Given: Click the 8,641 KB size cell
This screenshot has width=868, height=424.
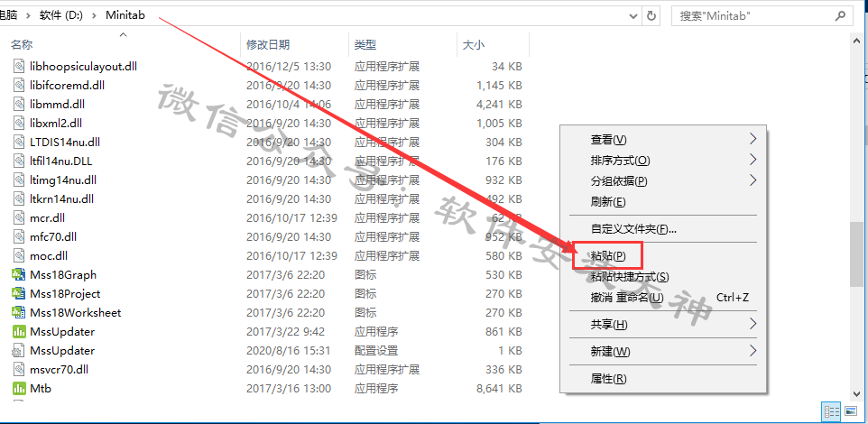Looking at the screenshot, I should click(499, 388).
